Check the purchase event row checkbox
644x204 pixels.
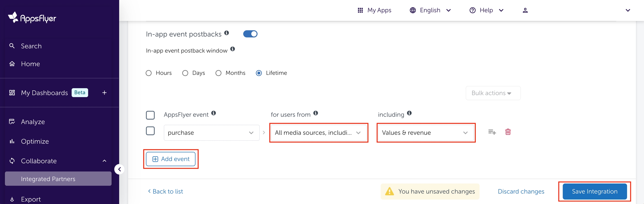pos(150,131)
